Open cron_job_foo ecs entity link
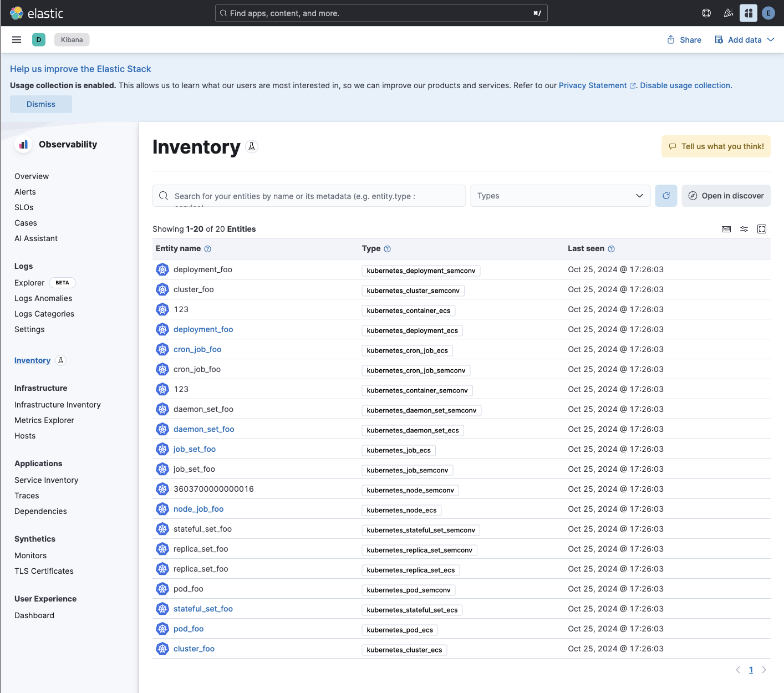784x693 pixels. pyautogui.click(x=197, y=349)
